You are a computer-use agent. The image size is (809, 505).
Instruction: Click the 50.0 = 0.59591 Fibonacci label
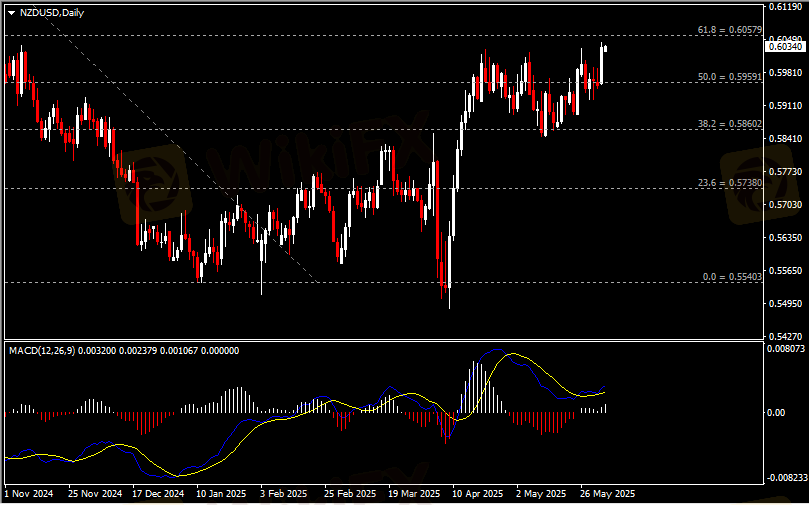tap(730, 77)
